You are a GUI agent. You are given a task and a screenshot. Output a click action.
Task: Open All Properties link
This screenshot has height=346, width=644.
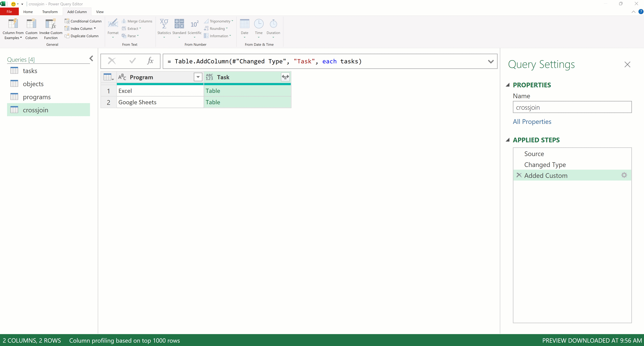point(532,122)
